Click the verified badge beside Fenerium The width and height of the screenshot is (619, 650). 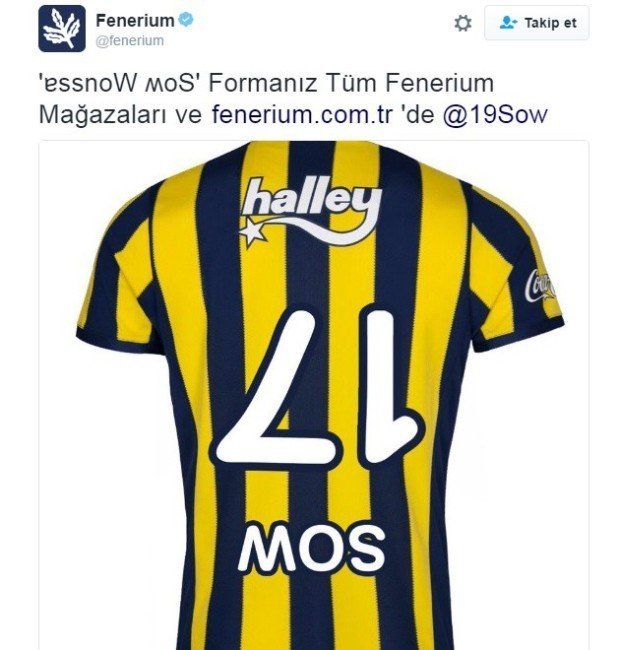[186, 19]
